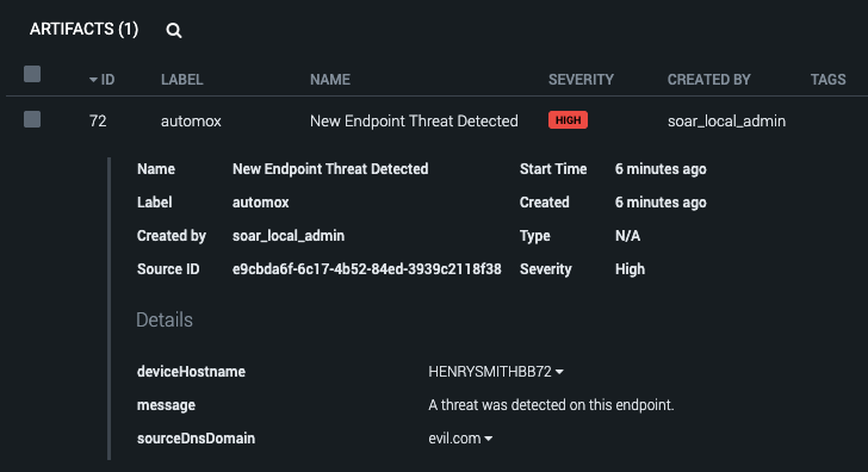Viewport: 868px width, 472px height.
Task: Click the automox label in row 72
Action: pos(191,121)
